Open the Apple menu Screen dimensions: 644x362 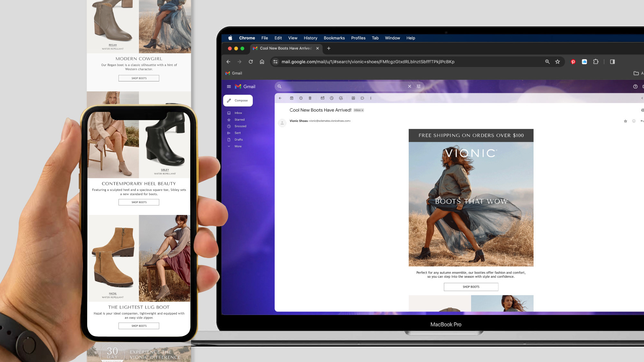230,38
